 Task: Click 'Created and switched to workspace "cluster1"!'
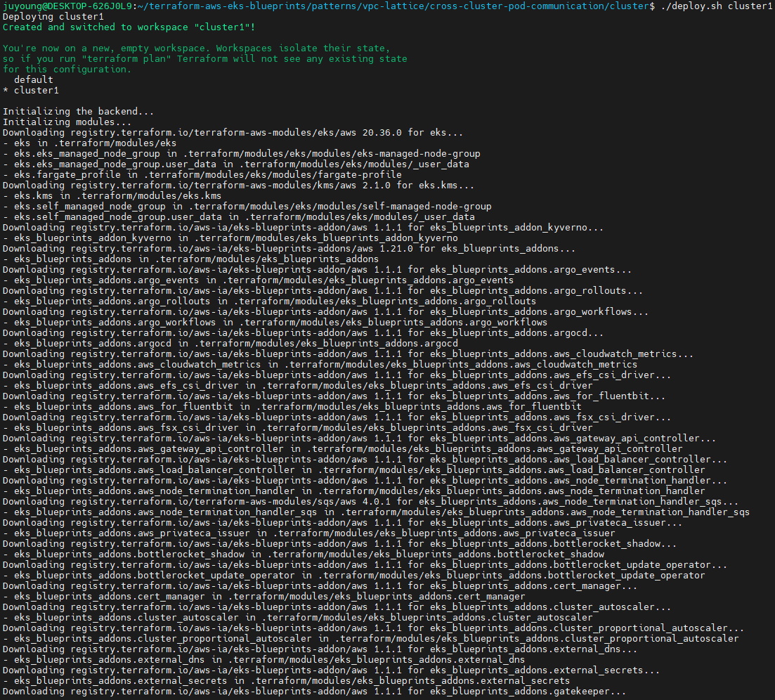(129, 27)
